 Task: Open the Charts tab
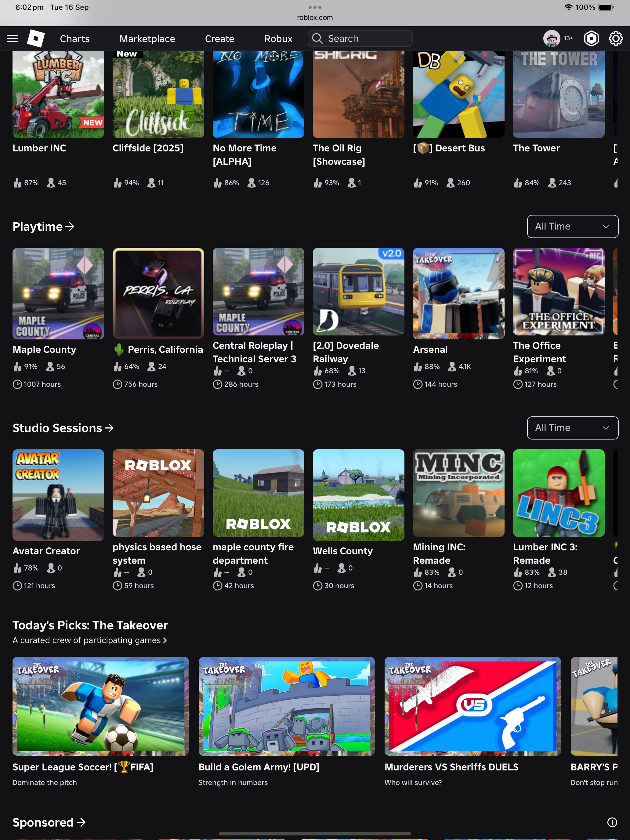click(75, 38)
